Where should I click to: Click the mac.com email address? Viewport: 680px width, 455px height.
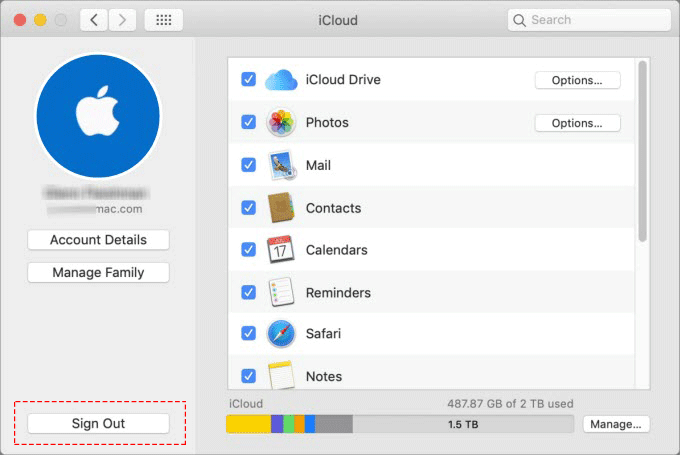click(95, 209)
